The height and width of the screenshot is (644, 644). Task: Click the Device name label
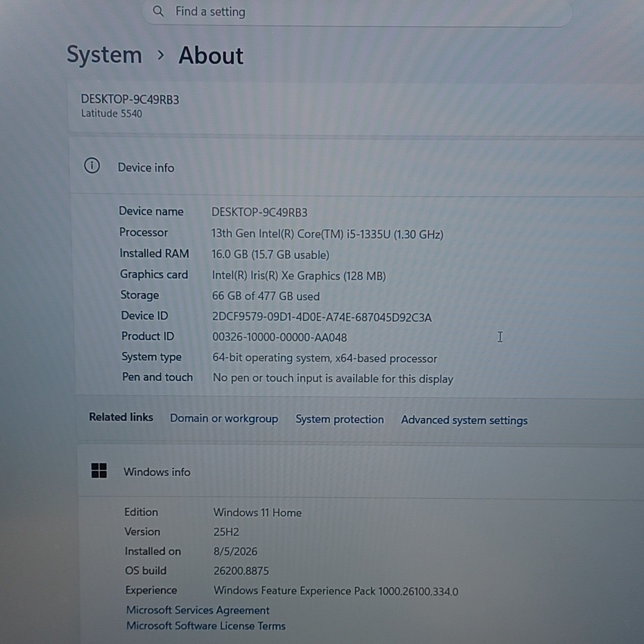151,211
